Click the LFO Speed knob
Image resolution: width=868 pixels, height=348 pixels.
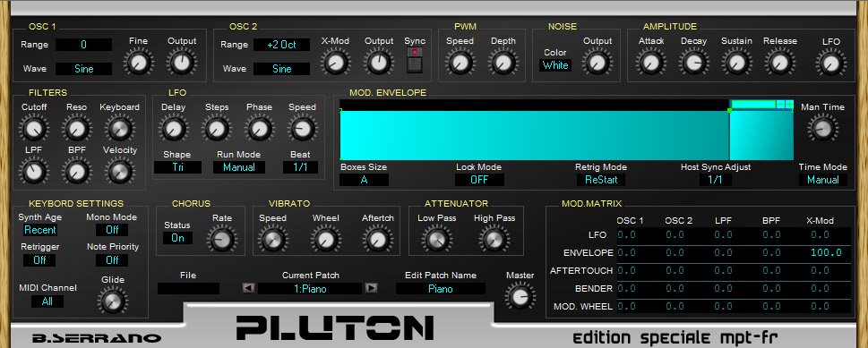click(302, 128)
